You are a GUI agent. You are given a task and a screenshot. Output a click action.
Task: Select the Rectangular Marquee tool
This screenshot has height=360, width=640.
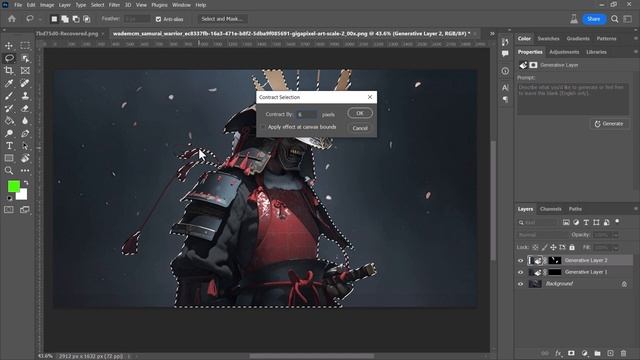(x=25, y=45)
